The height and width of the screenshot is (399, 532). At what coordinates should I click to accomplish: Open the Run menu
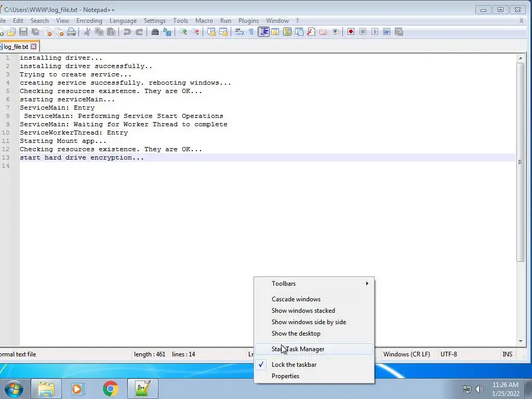click(225, 21)
